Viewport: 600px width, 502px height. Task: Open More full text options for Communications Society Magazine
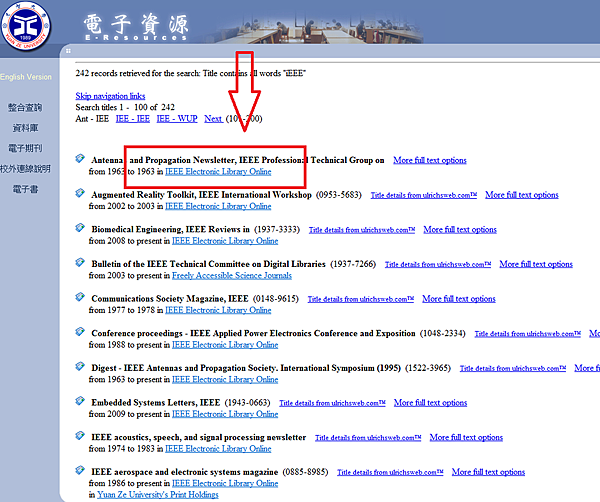(458, 299)
